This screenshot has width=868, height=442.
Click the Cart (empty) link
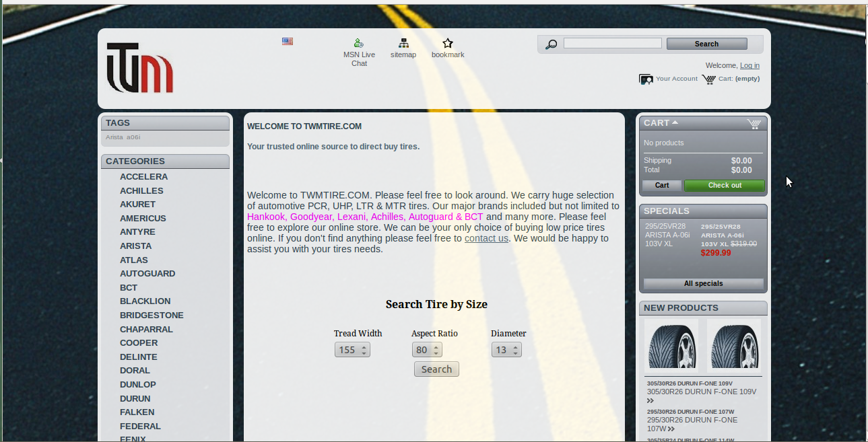(739, 79)
